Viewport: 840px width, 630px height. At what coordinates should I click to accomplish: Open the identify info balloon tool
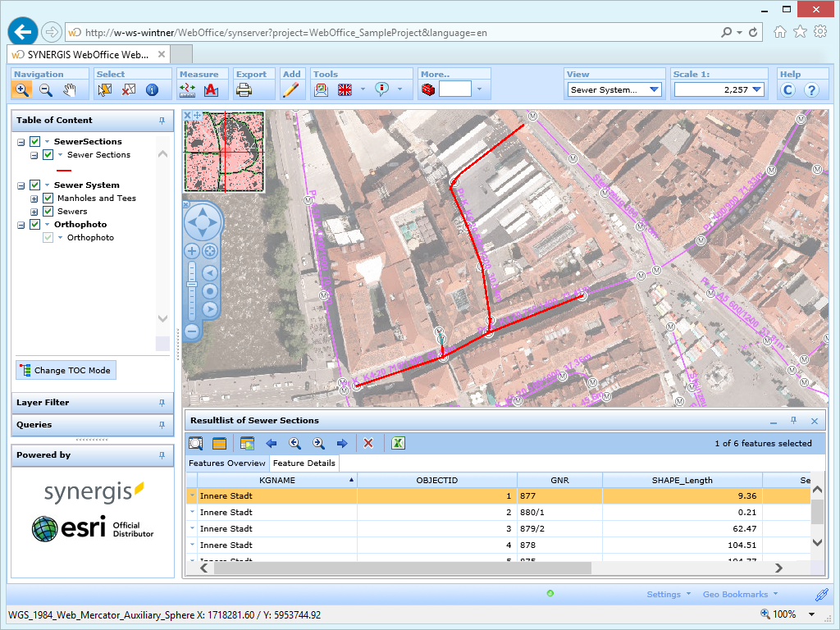[x=384, y=90]
